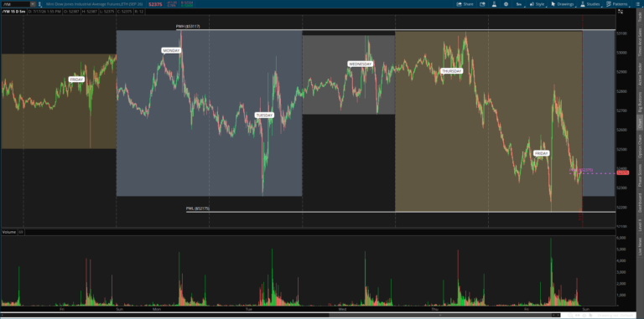
Task: Click the horizontal time scrollbar
Action: [x=282, y=315]
